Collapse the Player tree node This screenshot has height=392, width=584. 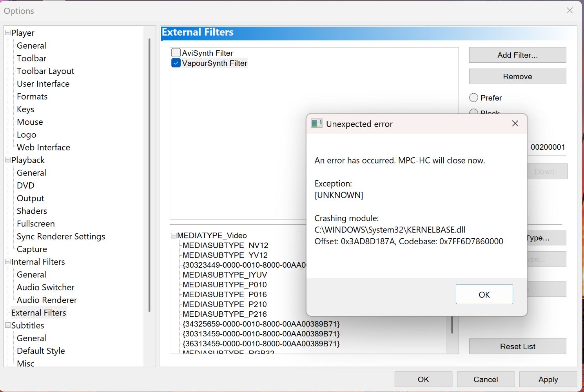(x=7, y=33)
